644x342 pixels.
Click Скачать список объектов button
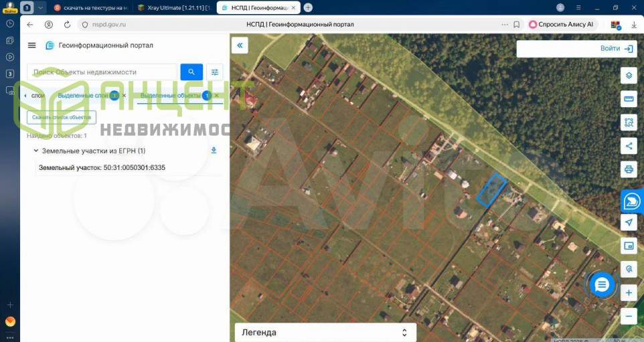pos(62,117)
